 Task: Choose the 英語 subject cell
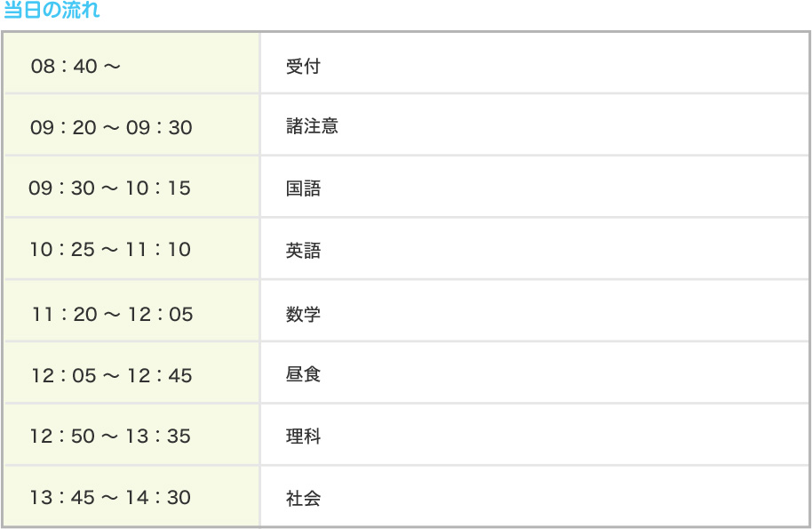click(x=303, y=251)
